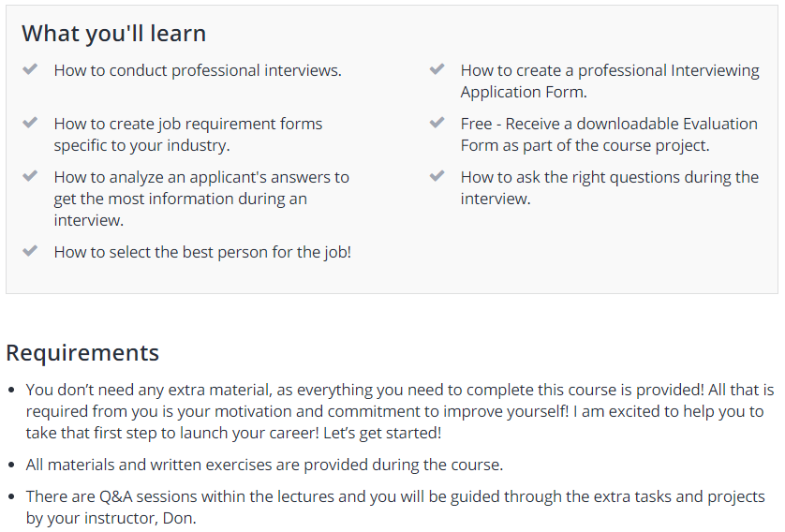Select 'How to conduct professional interviews' text

pyautogui.click(x=198, y=70)
